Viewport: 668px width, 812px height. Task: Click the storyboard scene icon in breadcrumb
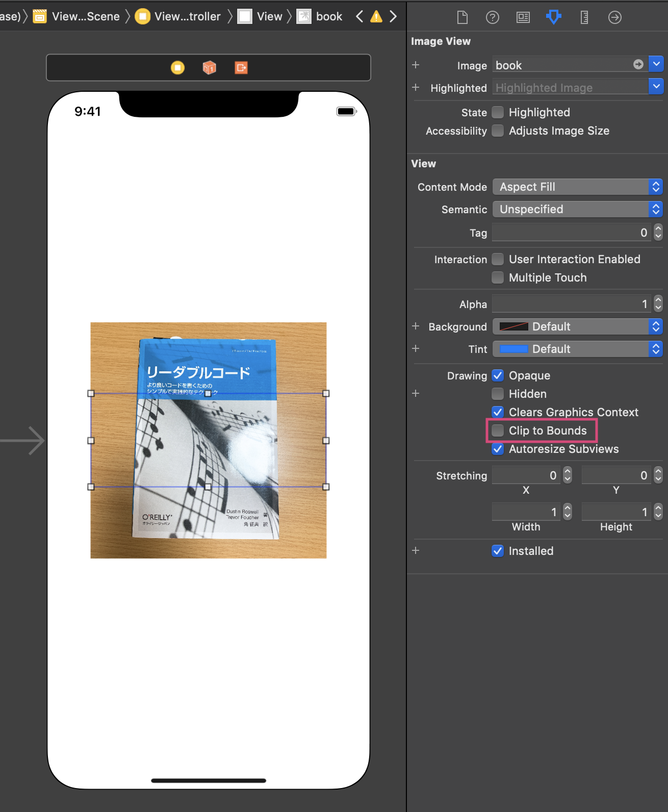[40, 16]
